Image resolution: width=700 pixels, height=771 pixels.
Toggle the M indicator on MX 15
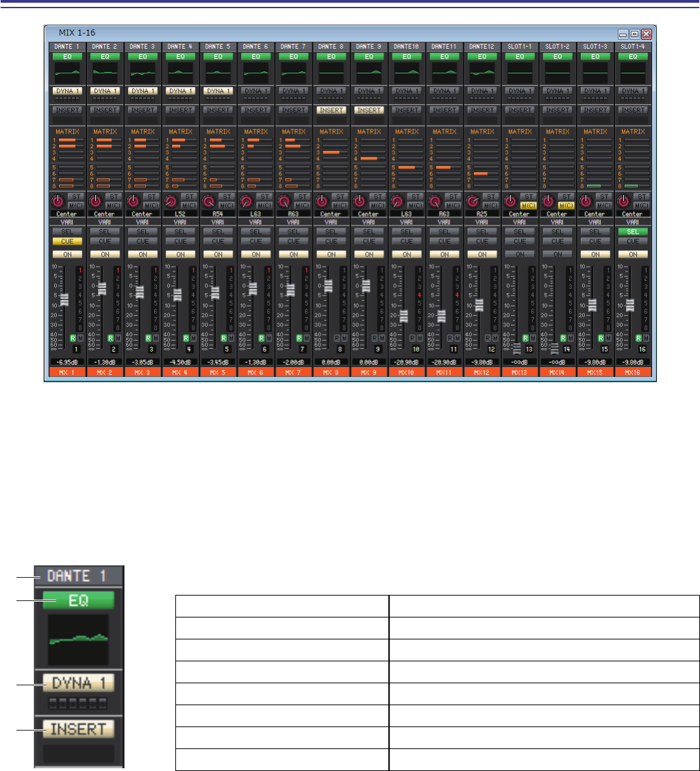tap(608, 339)
